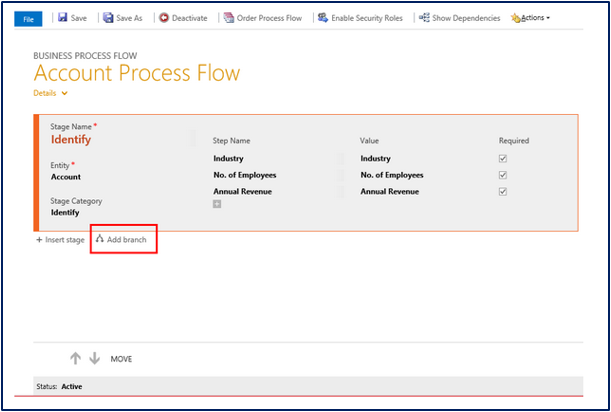Select the Account entity field

click(66, 177)
